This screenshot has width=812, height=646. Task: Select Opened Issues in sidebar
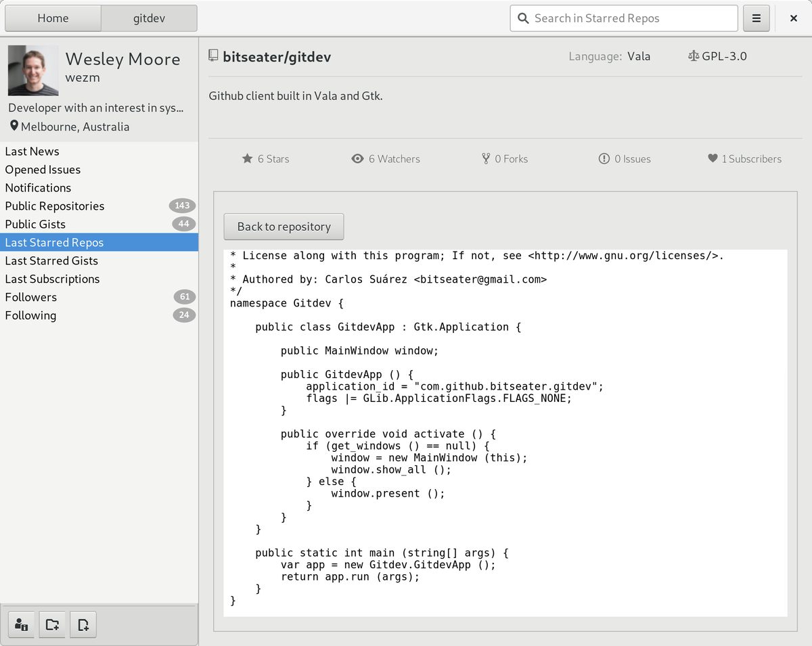tap(99, 170)
